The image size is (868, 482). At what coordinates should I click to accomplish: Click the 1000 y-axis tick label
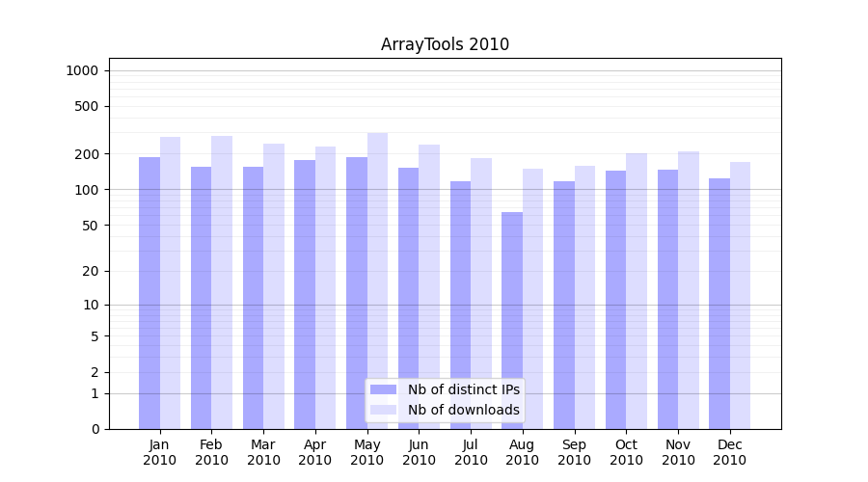82,70
